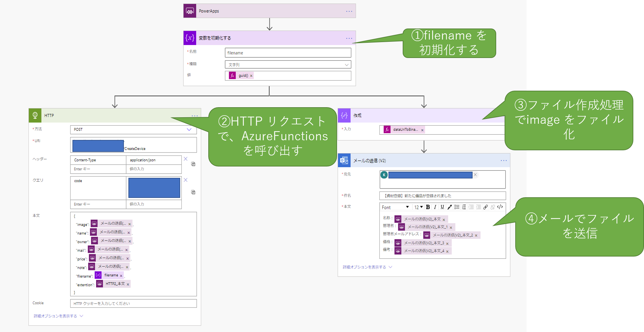644x332 pixels.
Task: Switch mail body to code view
Action: point(500,207)
